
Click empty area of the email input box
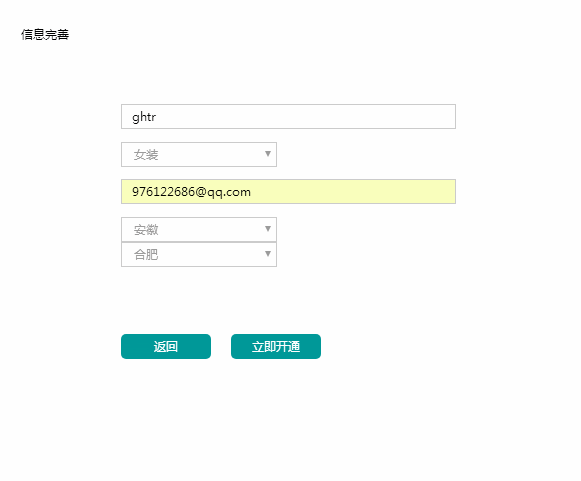[x=352, y=192]
